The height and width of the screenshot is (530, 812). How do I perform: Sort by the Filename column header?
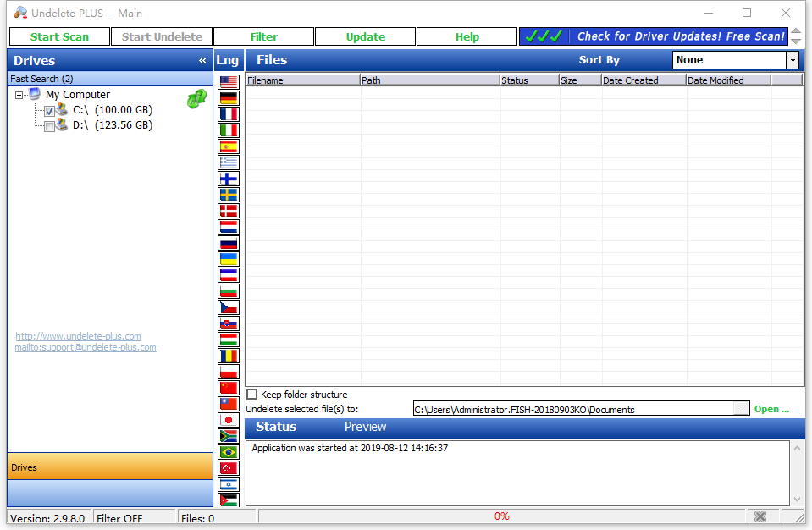point(302,80)
